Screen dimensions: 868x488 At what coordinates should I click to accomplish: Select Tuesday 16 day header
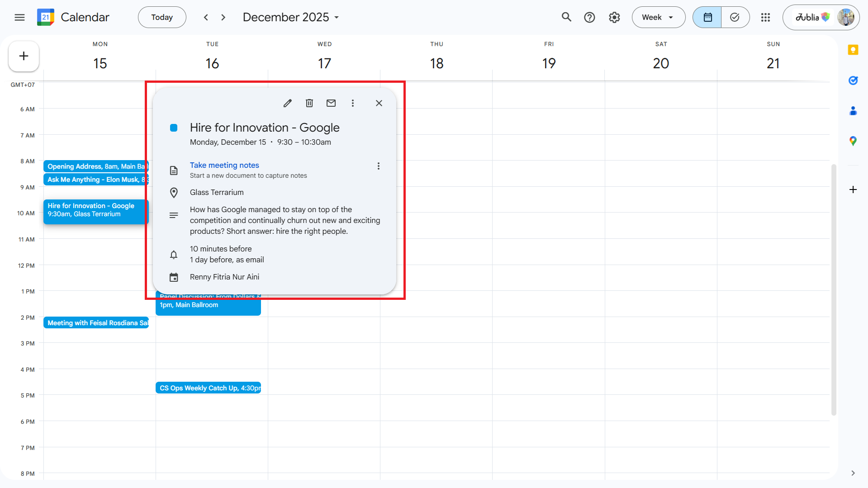tap(212, 63)
